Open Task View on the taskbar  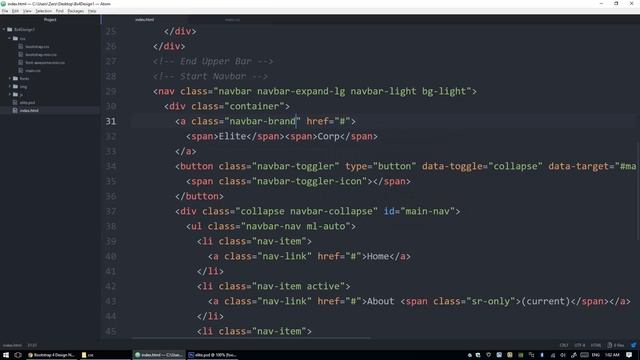pos(18,355)
